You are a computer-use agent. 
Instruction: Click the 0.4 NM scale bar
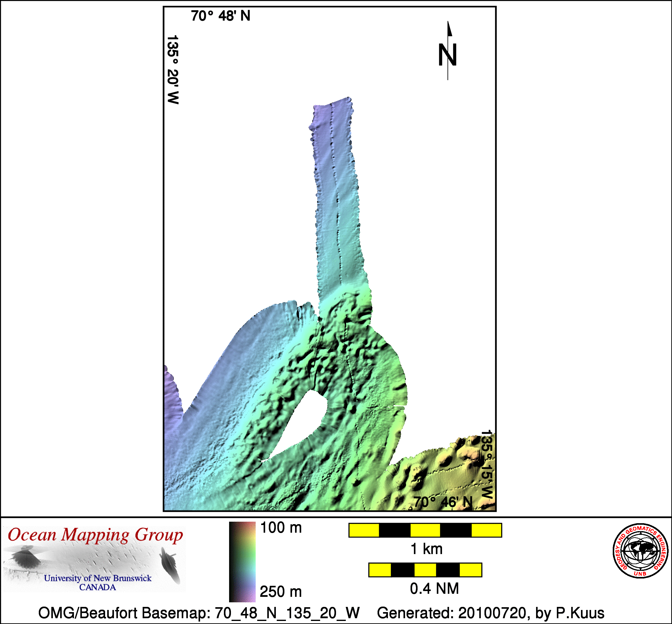tap(425, 570)
